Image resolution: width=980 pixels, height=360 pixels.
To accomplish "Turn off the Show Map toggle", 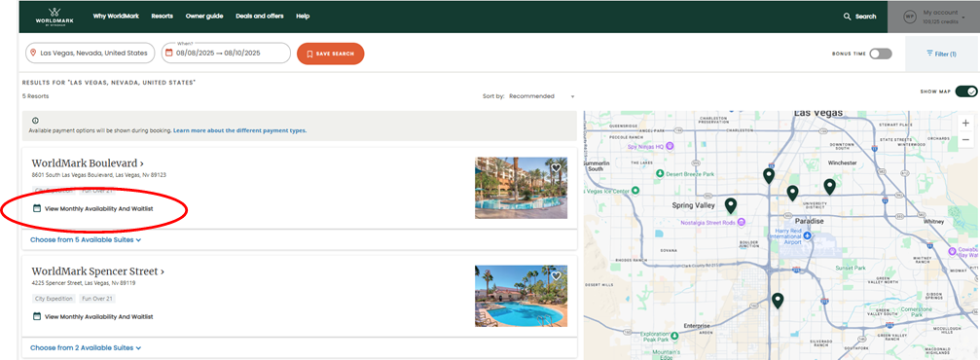I will pyautogui.click(x=965, y=91).
